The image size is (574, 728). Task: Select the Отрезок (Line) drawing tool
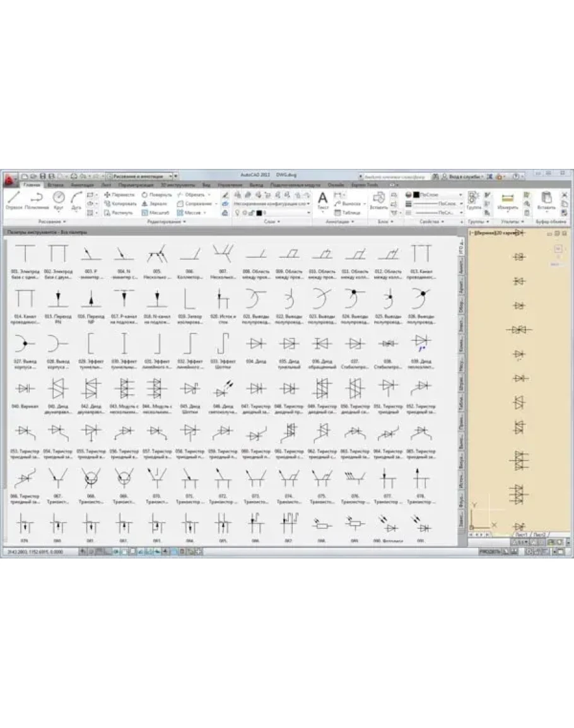(14, 199)
